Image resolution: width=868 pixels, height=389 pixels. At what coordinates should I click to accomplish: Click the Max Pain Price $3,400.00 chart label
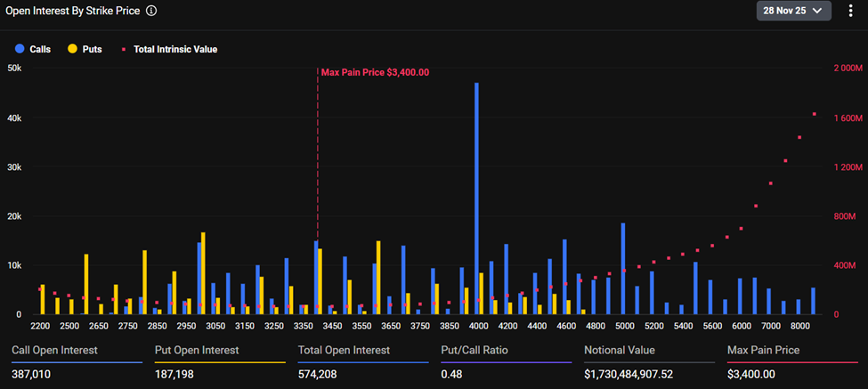[375, 73]
